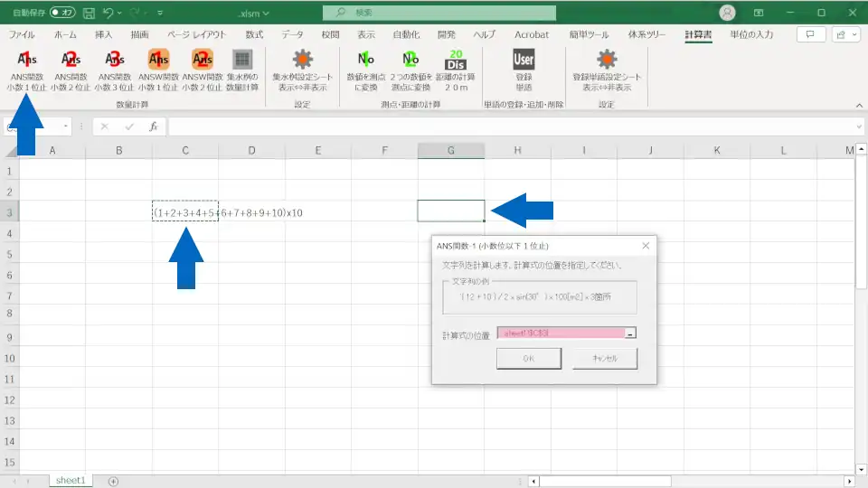Toggle 集水桝設定シート 表示⇔非表示

tap(302, 70)
